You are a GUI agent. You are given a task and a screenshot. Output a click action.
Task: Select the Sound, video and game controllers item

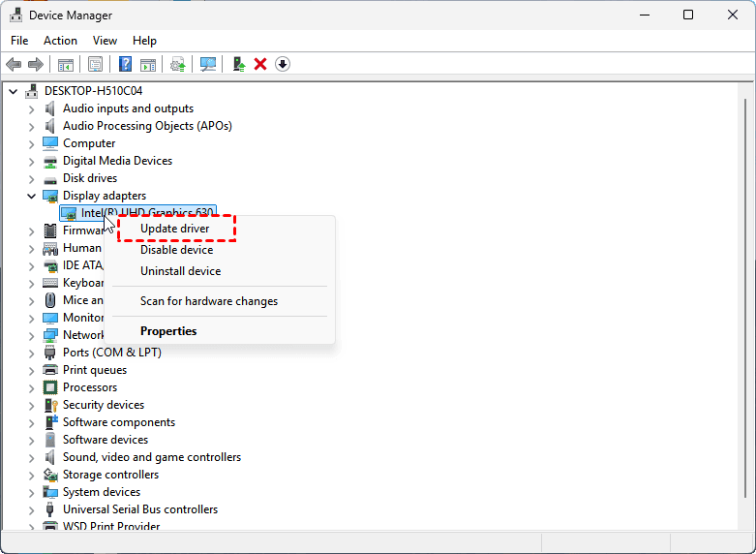152,457
